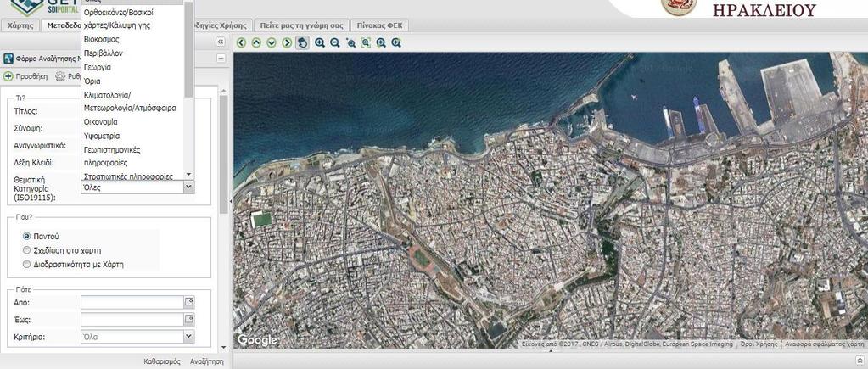Image resolution: width=868 pixels, height=369 pixels.
Task: Open the calendar picker for Από date
Action: 189,302
